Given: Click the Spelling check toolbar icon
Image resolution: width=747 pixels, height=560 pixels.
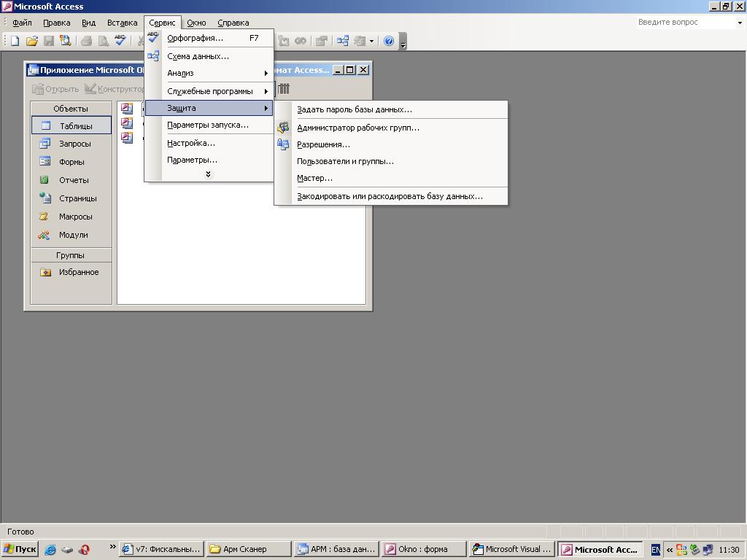Looking at the screenshot, I should tap(120, 41).
